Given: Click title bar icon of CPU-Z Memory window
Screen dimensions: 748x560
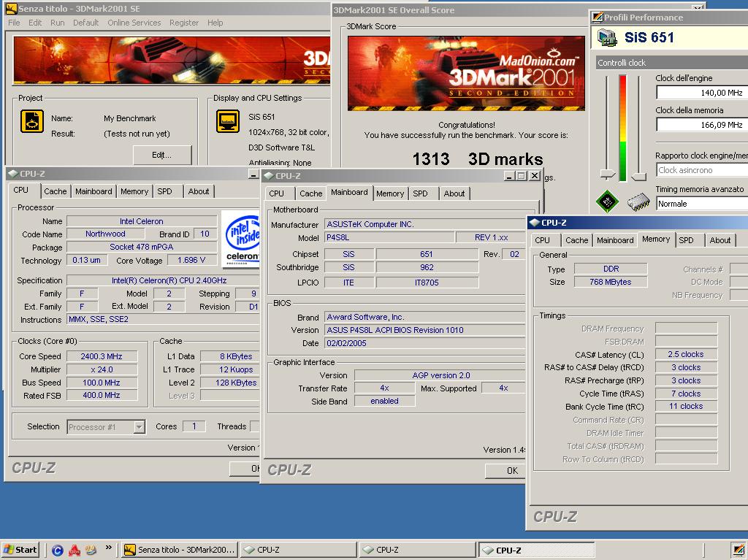Looking at the screenshot, I should click(534, 222).
